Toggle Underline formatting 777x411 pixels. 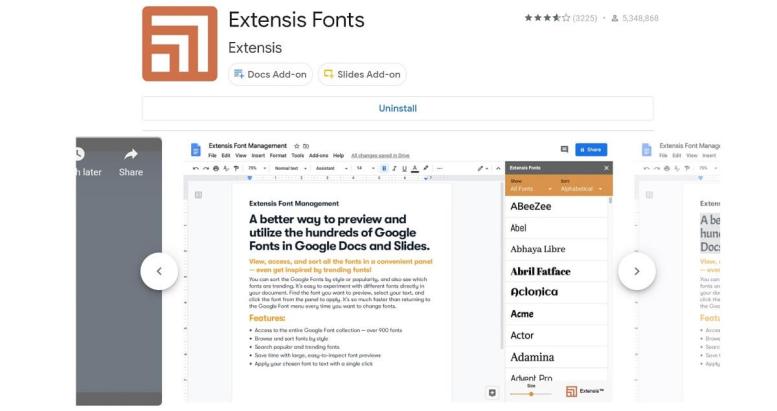(x=404, y=169)
